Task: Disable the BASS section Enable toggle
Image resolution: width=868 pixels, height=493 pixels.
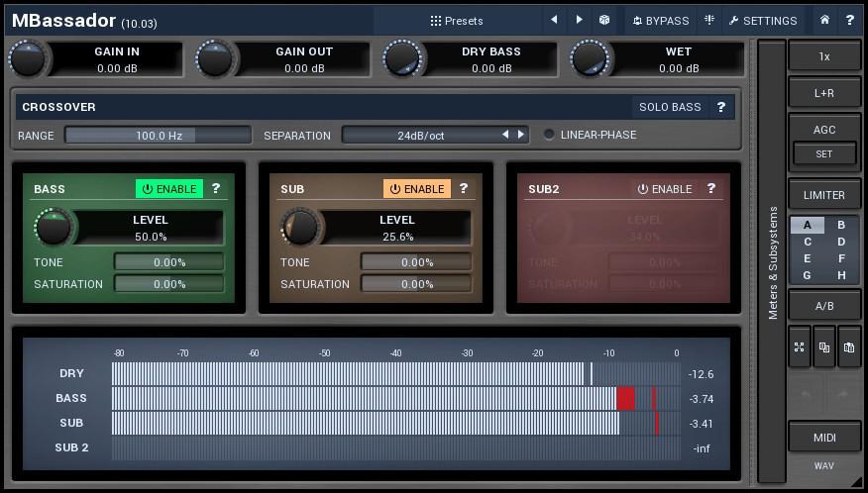Action: [168, 189]
